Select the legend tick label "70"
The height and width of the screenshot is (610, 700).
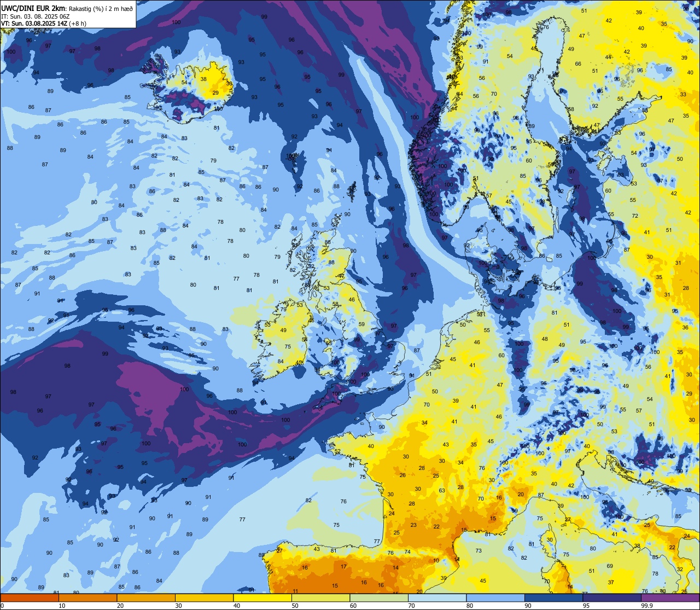click(411, 606)
